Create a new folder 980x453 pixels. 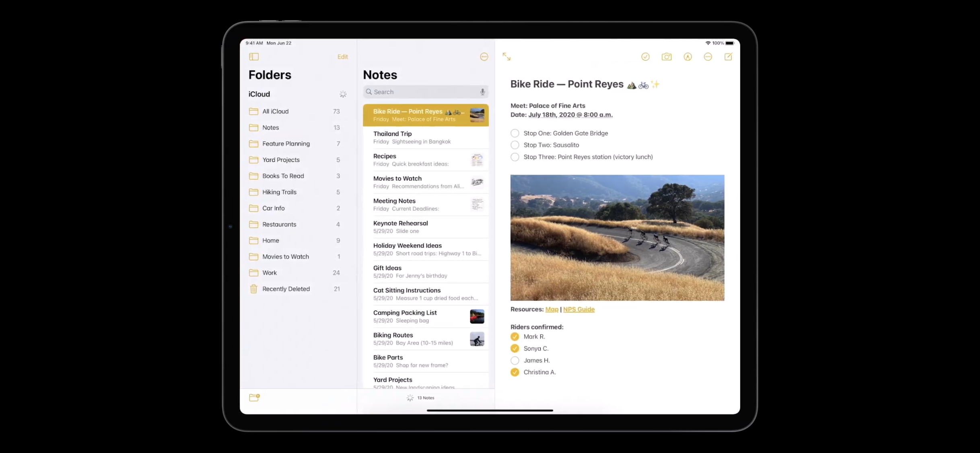[254, 397]
